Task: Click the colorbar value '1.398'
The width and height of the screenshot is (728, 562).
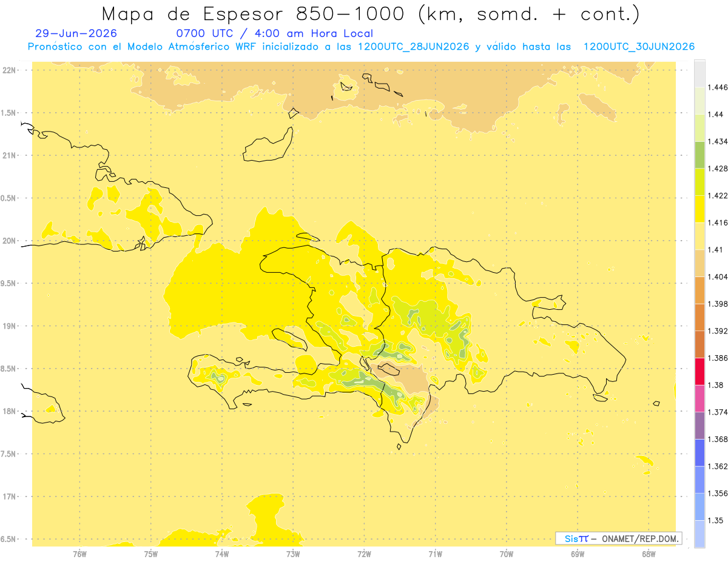Action: (717, 304)
